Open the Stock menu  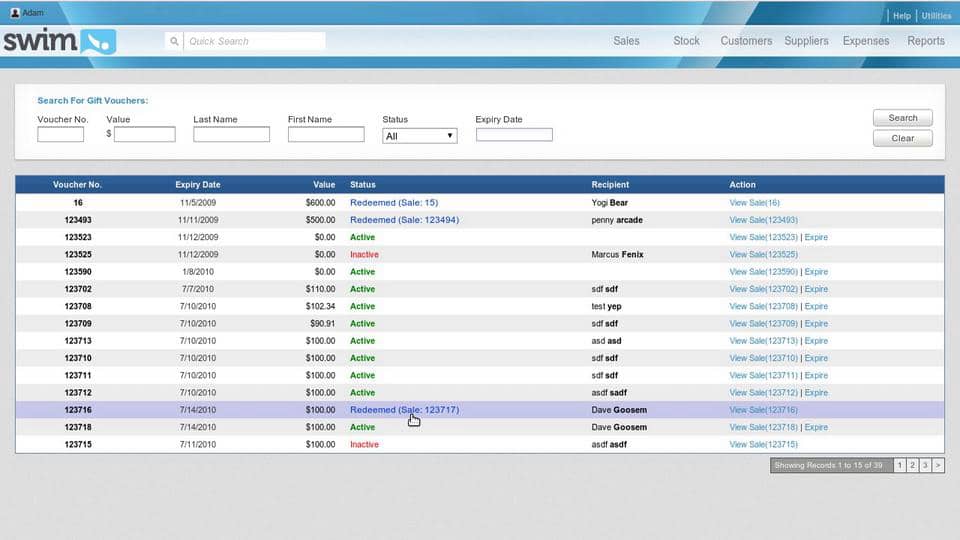[x=686, y=41]
